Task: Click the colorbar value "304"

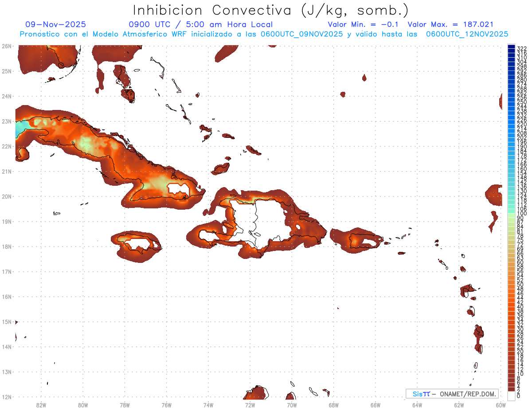Action: [x=522, y=62]
